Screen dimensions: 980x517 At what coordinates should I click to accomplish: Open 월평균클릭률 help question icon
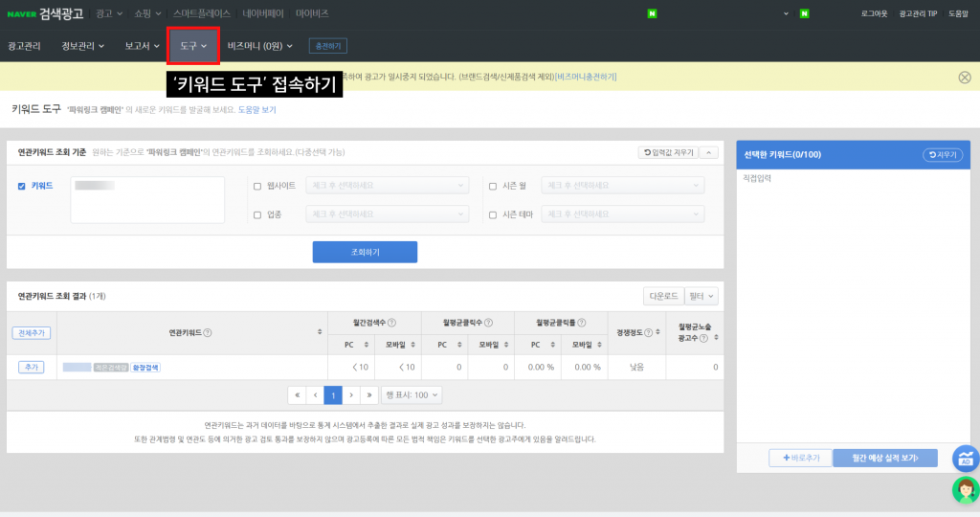582,323
